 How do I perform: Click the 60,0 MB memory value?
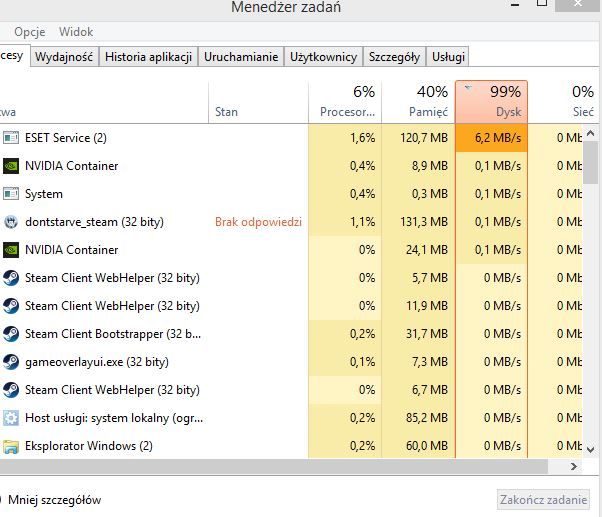[x=427, y=446]
